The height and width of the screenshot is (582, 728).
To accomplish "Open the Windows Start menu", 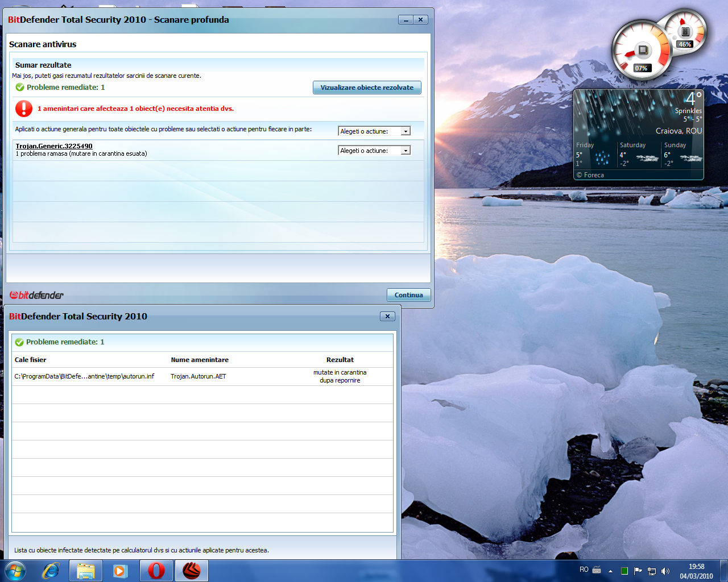I will pyautogui.click(x=15, y=571).
